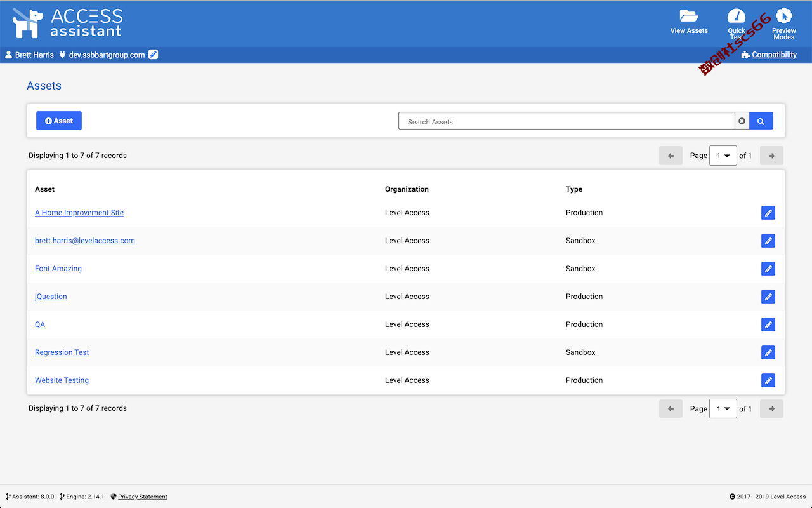Go to next page, top pagination arrow
Viewport: 812px width, 508px height.
[771, 156]
